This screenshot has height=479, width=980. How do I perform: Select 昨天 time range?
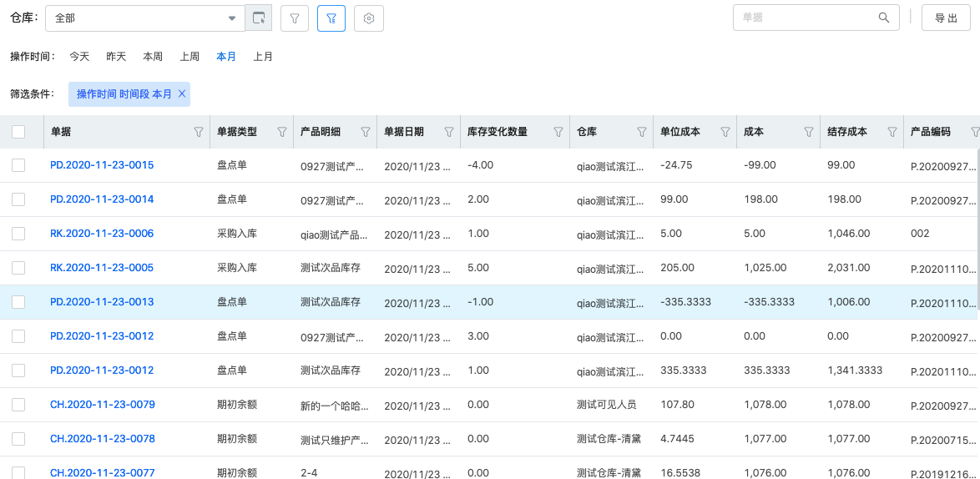click(x=116, y=56)
